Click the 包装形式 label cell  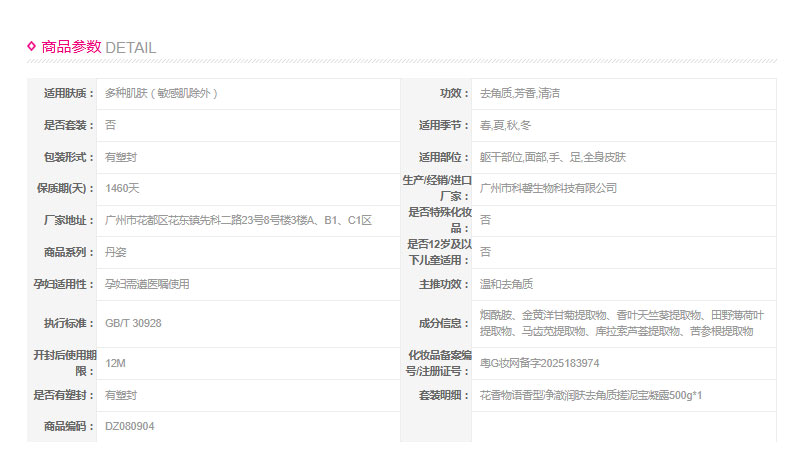click(x=62, y=158)
